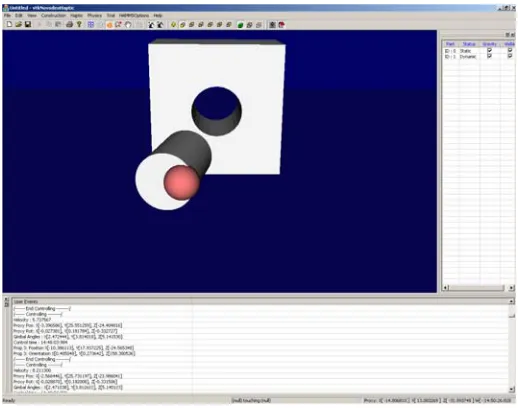Screen dimensions: 518x408
Task: Select the ID 1 Dynamic row
Action: click(x=479, y=56)
